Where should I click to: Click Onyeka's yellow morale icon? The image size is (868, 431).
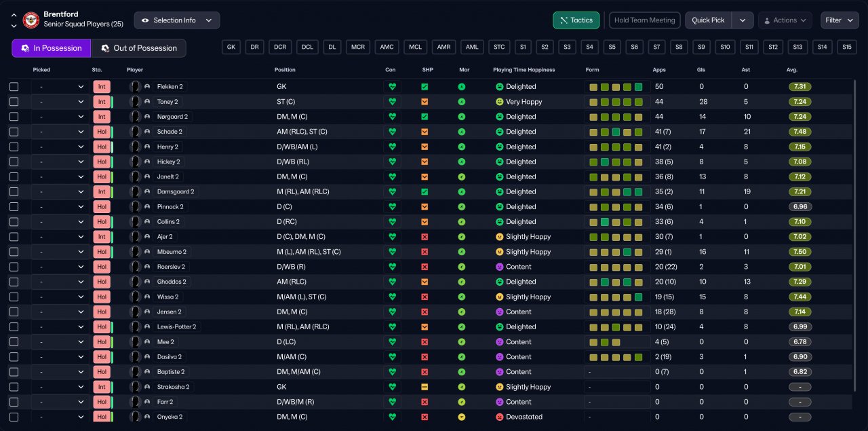pyautogui.click(x=462, y=417)
